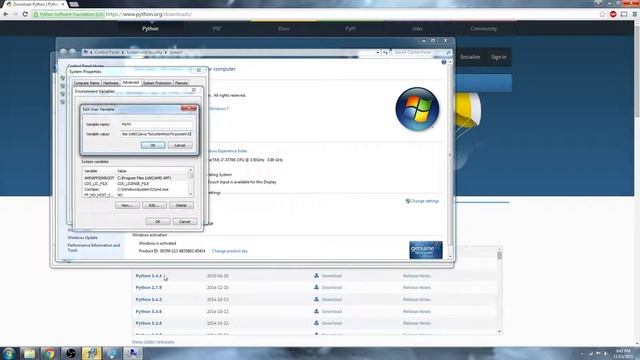Click Cancel in Environment Variables dialog
The width and height of the screenshot is (640, 360).
185,221
